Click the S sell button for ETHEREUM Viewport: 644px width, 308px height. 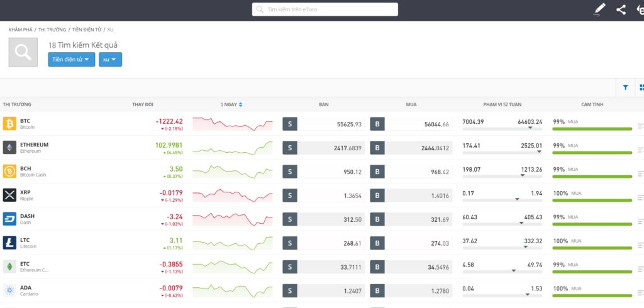pyautogui.click(x=289, y=148)
